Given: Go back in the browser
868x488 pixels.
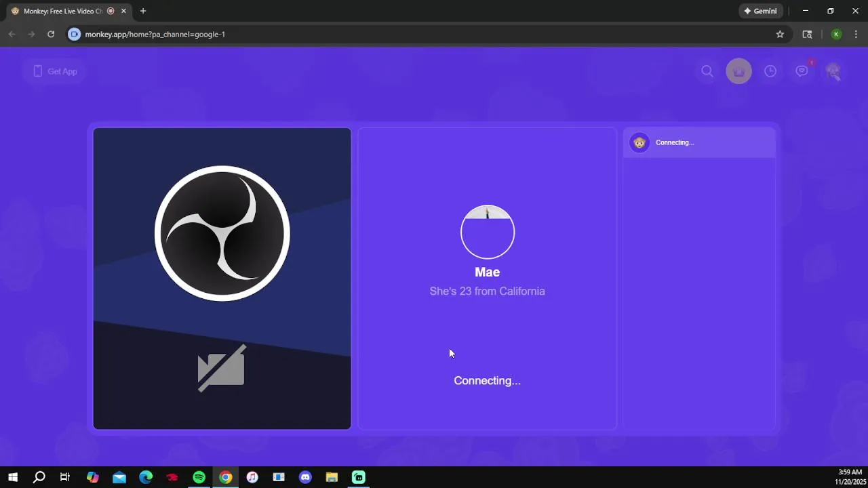Looking at the screenshot, I should (12, 34).
